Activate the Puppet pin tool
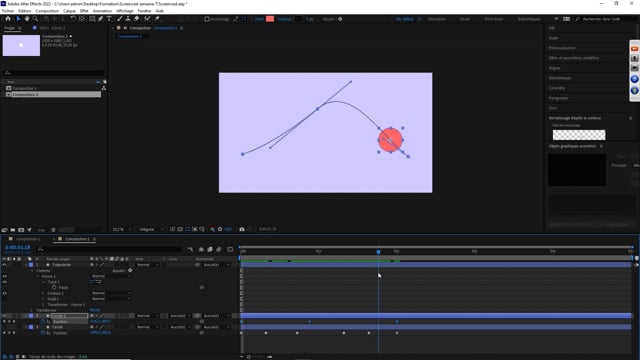 pos(157,19)
